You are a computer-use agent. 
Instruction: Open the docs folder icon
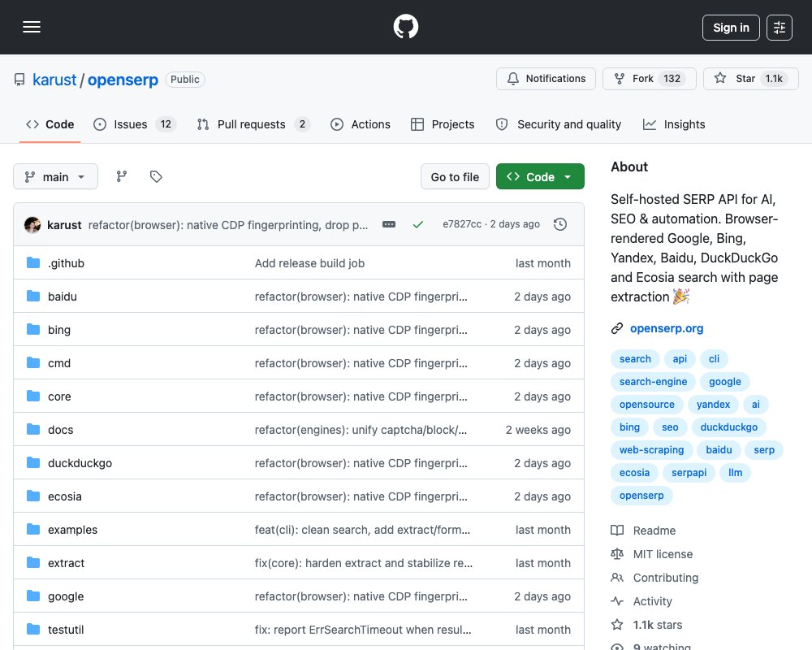coord(33,429)
